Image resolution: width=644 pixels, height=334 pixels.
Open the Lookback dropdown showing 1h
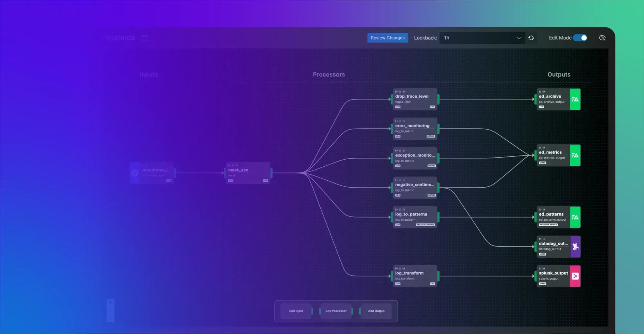click(482, 38)
